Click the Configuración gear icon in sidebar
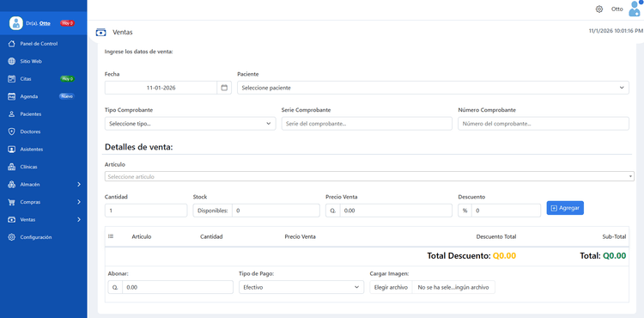Screen dimensions: 644x318 pos(11,237)
